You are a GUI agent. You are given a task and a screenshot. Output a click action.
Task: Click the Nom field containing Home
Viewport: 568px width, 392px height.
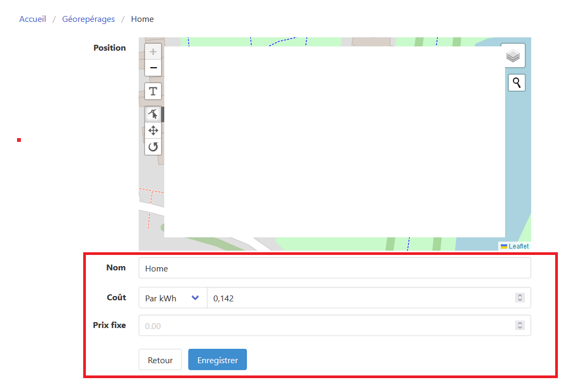tap(335, 268)
